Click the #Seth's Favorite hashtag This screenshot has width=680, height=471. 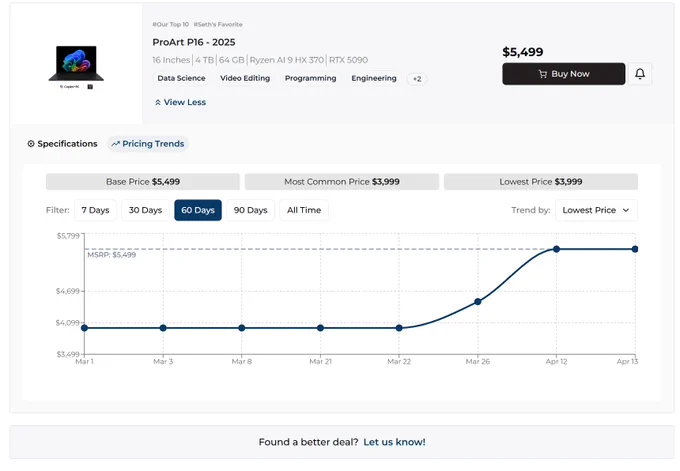[x=218, y=25]
